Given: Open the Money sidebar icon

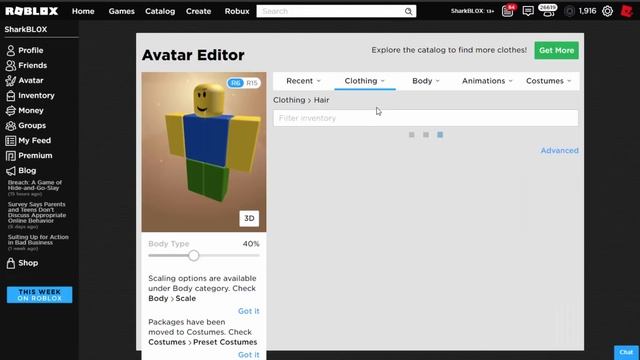Looking at the screenshot, I should (11, 111).
